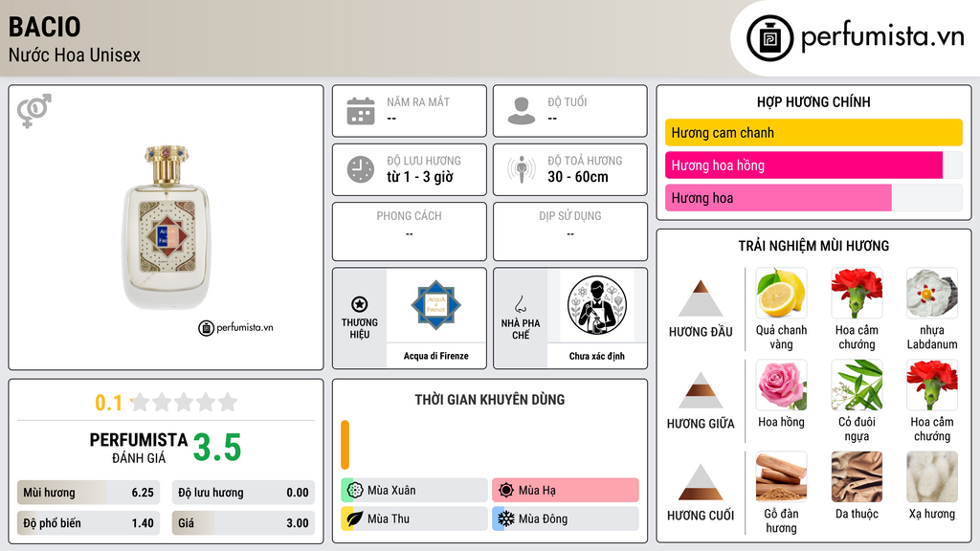Click the unisex gender symbol icon
The image size is (980, 551).
click(x=34, y=111)
